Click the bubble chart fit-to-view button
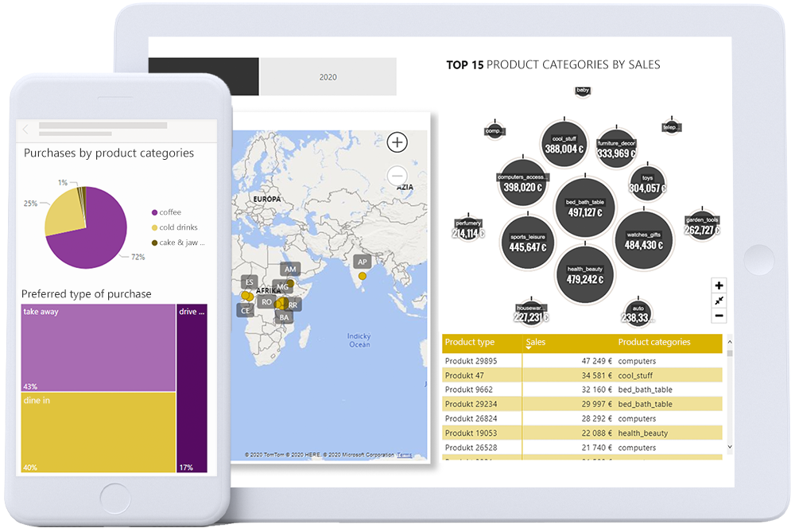Screen dimensions: 795x532 pos(719,301)
